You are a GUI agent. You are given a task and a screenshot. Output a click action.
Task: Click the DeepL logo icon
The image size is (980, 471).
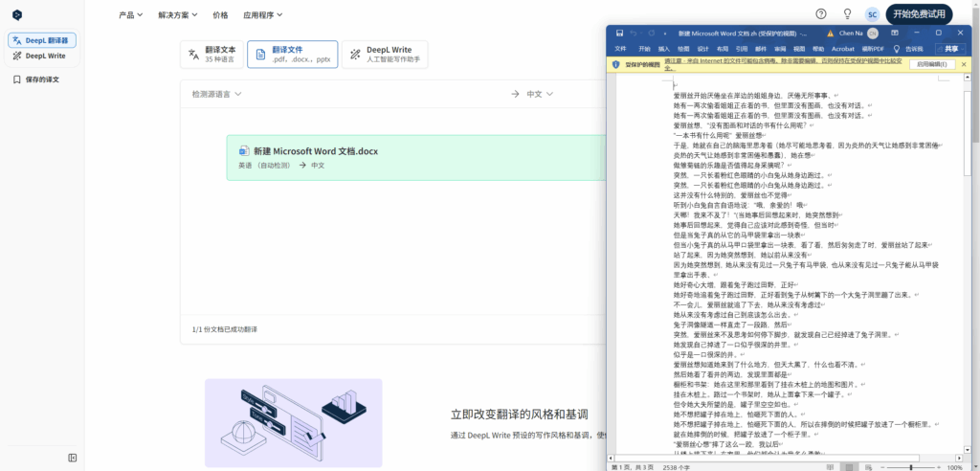point(17,14)
